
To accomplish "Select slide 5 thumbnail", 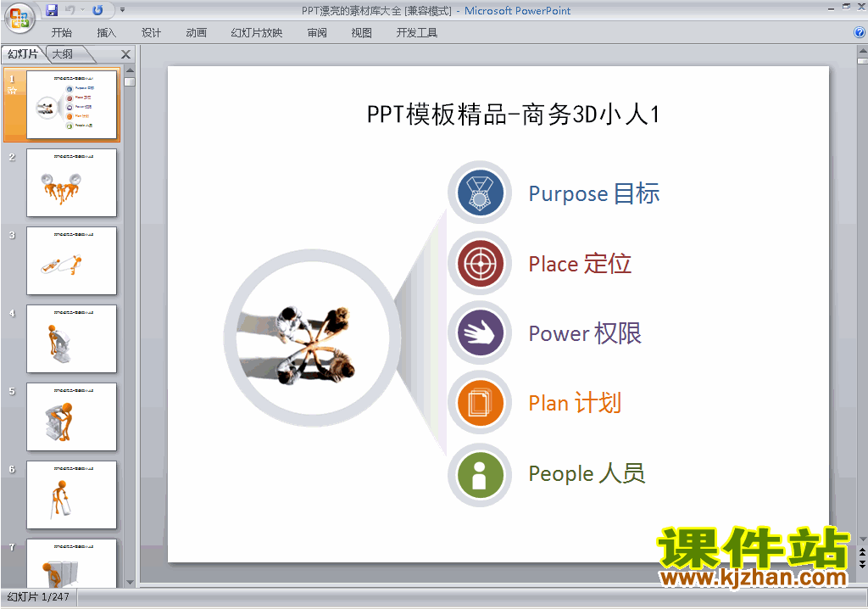I will tap(72, 416).
